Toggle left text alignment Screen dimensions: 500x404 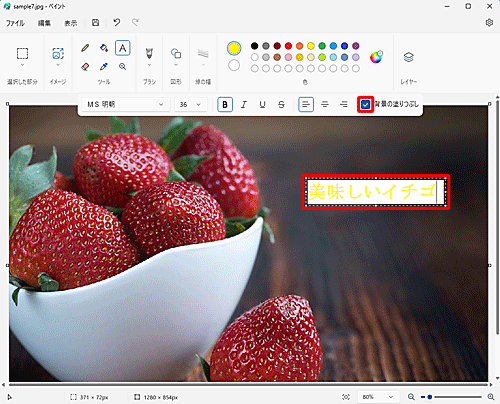coord(306,105)
